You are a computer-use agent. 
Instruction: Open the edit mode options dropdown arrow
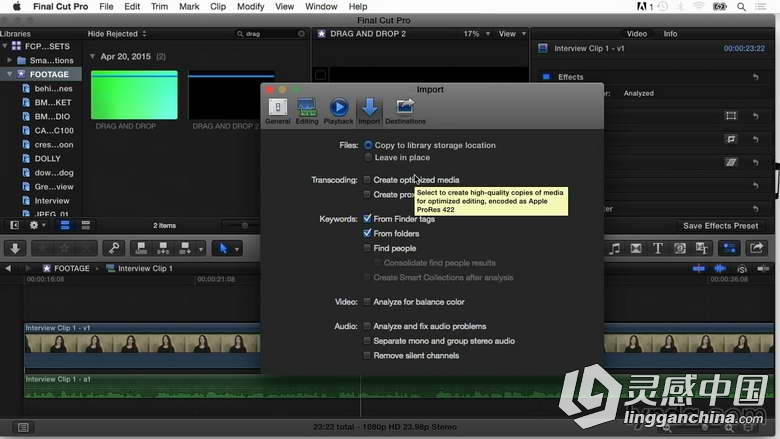[201, 249]
